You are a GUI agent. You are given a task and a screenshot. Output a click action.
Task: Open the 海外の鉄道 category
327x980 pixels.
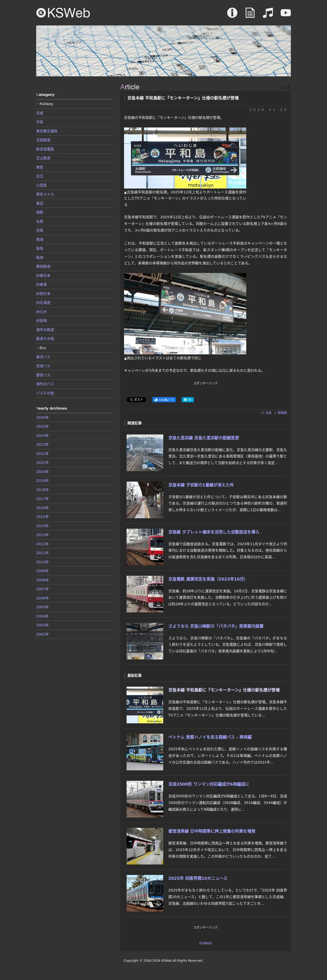[x=45, y=330]
